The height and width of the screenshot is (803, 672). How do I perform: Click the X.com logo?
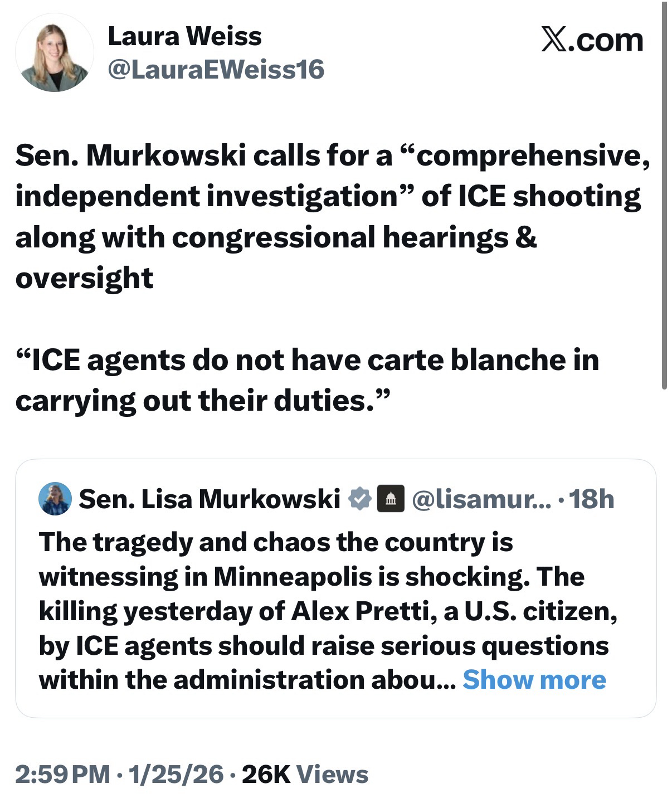pos(592,40)
